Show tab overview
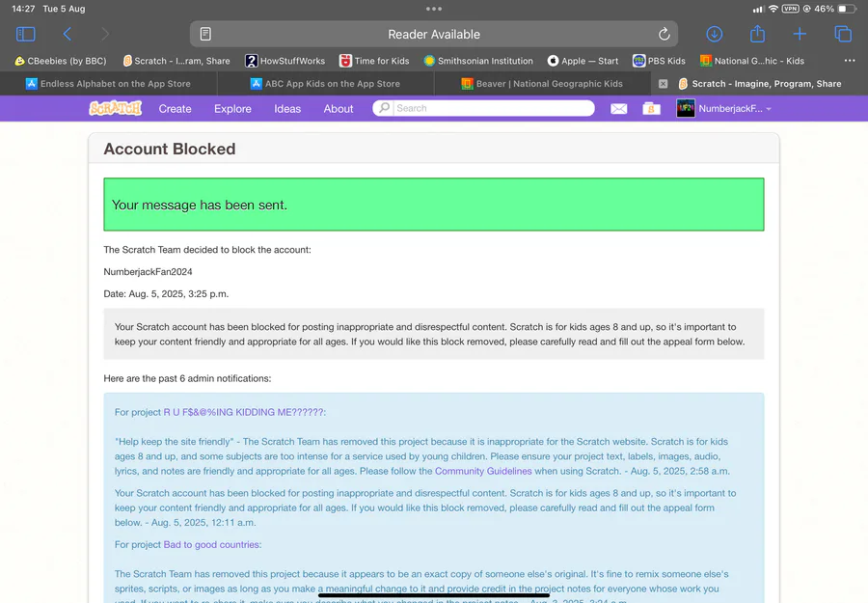868x603 pixels. click(843, 35)
